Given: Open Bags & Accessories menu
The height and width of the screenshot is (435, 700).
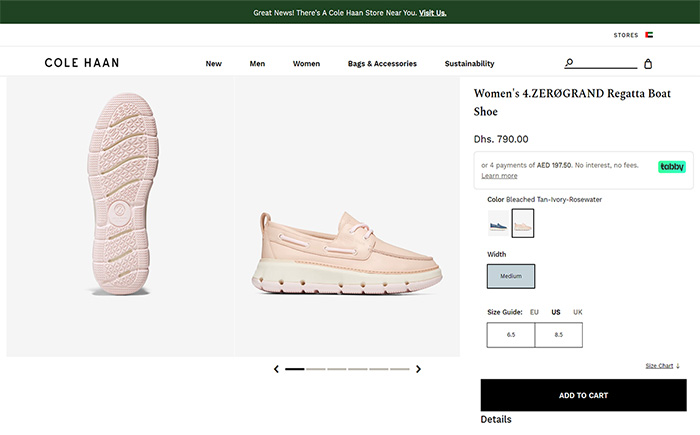Looking at the screenshot, I should coord(382,63).
